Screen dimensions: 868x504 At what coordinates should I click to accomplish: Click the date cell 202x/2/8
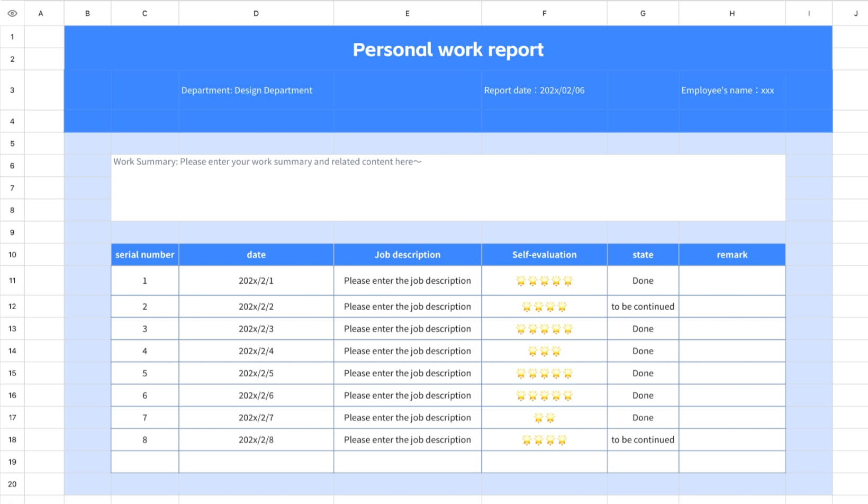pos(256,440)
